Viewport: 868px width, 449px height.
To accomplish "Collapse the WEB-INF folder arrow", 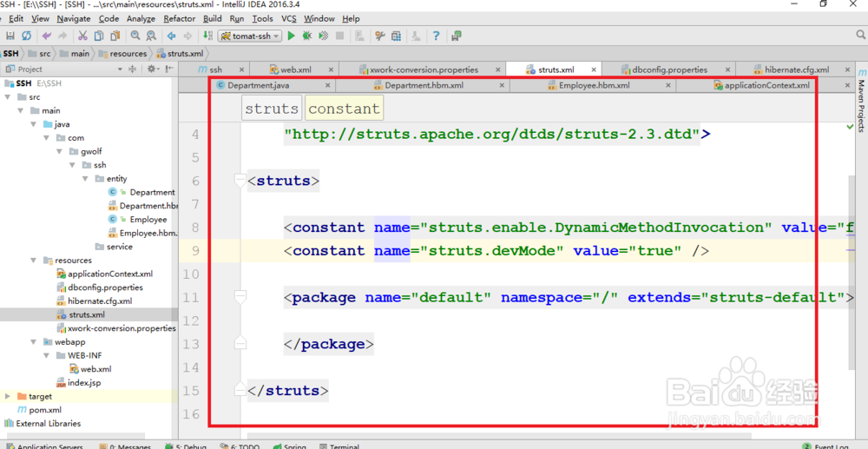I will [x=47, y=355].
